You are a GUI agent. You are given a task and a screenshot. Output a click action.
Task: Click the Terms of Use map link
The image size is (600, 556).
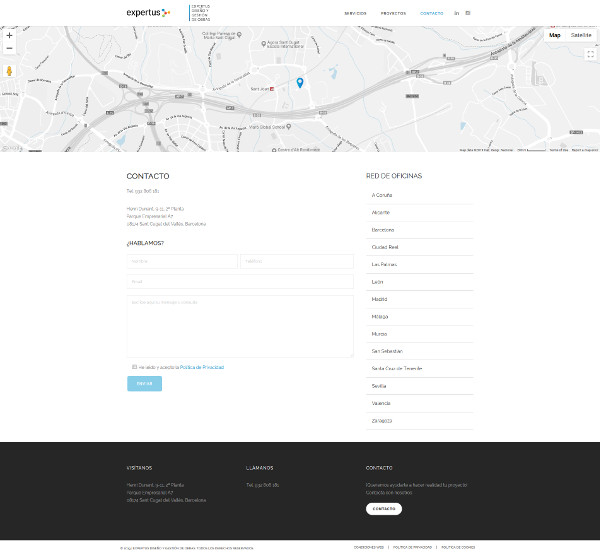point(559,150)
